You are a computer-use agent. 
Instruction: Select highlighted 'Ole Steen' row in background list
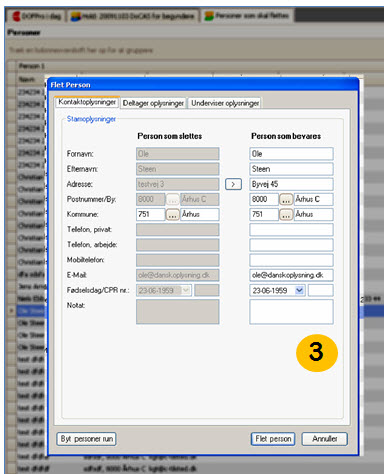tap(31, 311)
